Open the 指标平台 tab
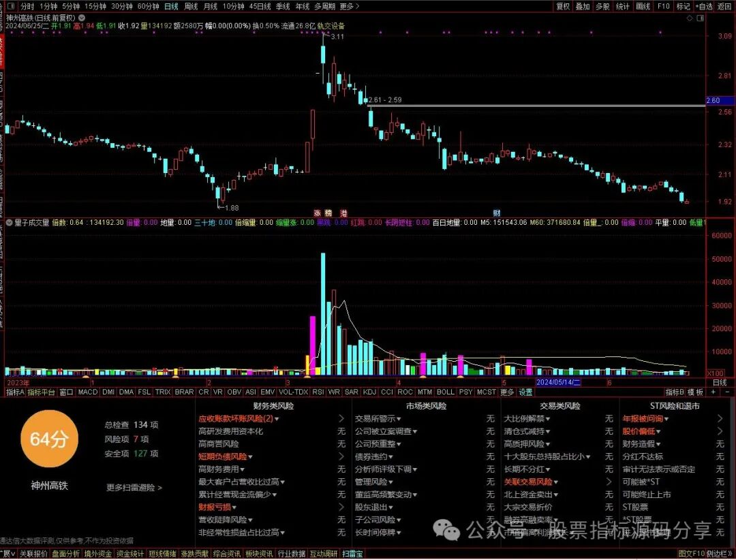This screenshot has width=736, height=560. point(42,392)
